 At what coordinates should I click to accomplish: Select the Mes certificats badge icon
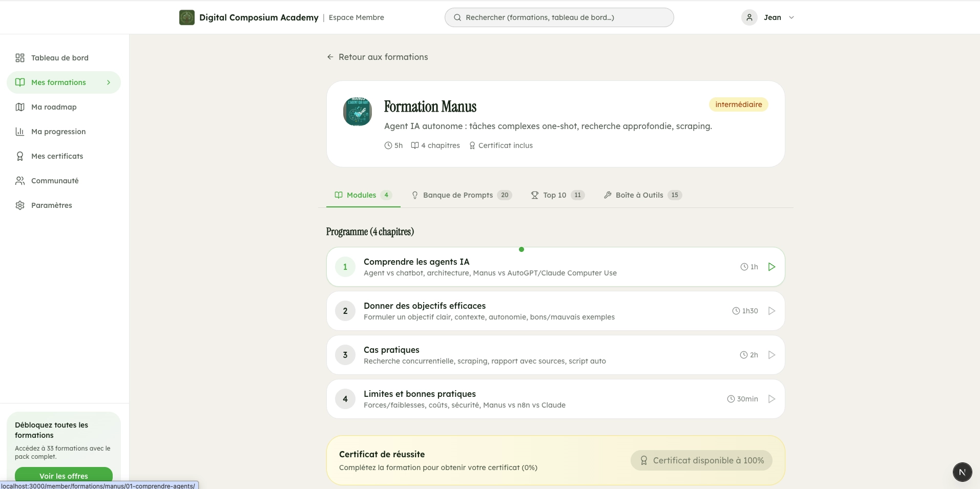click(x=19, y=156)
